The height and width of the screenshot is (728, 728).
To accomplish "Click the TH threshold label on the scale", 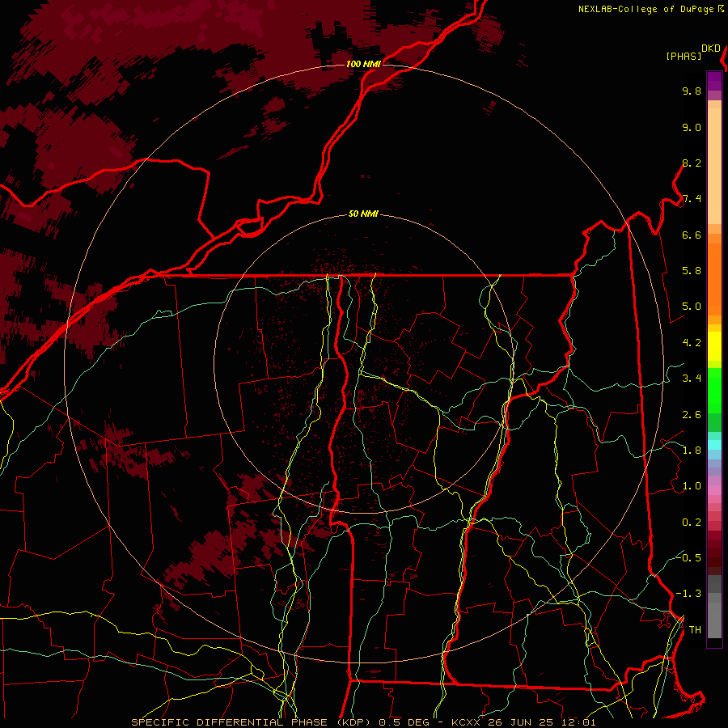I will (695, 629).
